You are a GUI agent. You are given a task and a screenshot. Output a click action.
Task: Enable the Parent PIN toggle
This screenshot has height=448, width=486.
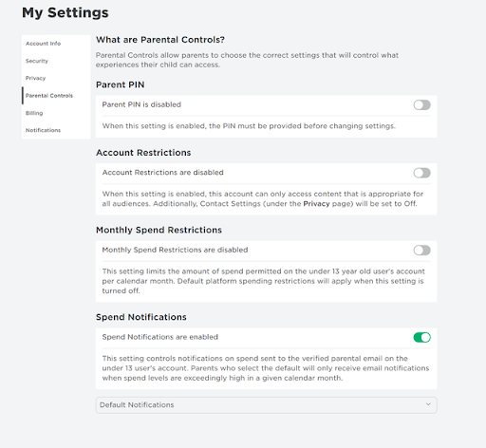[421, 105]
